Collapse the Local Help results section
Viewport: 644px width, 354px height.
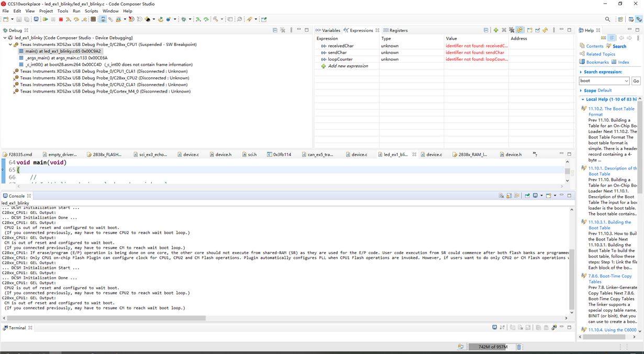583,99
